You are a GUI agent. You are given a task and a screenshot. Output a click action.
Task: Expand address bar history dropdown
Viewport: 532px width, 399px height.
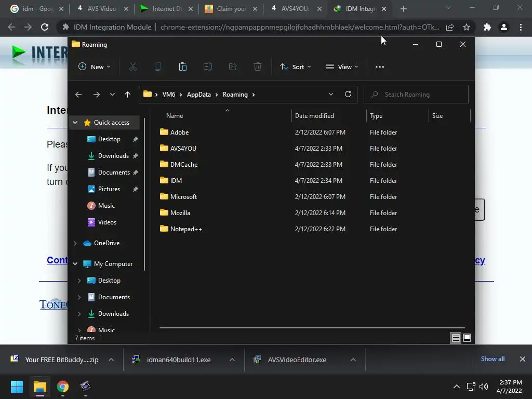pos(331,95)
